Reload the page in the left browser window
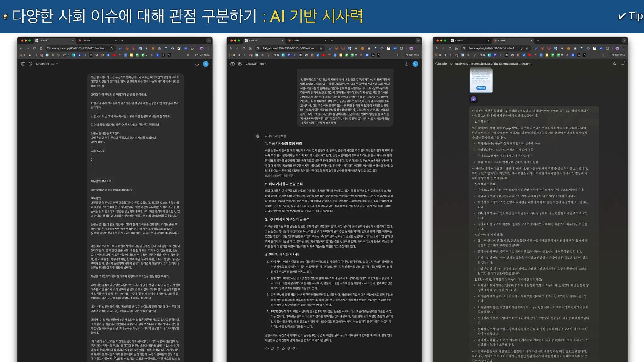This screenshot has height=362, width=644. coord(34,48)
